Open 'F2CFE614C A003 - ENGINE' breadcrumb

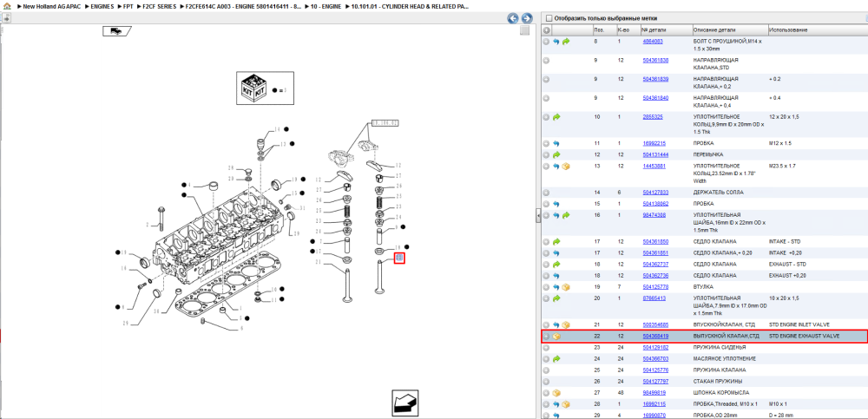click(x=244, y=7)
